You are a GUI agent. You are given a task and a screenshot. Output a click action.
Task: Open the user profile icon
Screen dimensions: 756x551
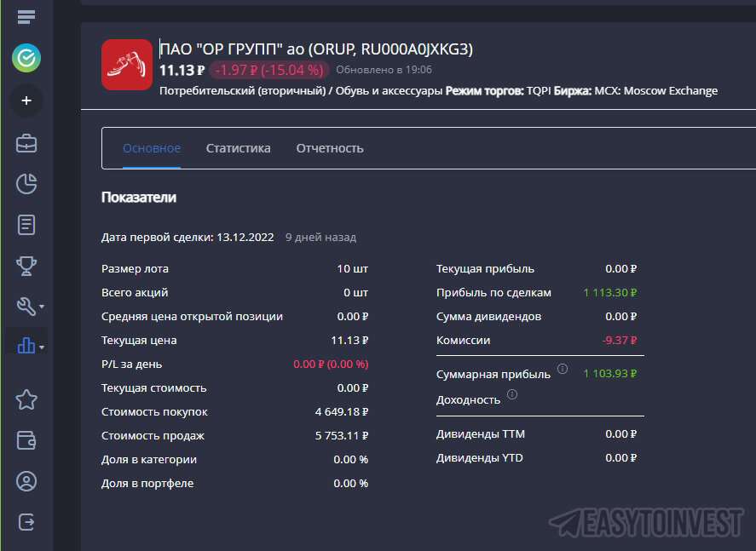point(26,481)
